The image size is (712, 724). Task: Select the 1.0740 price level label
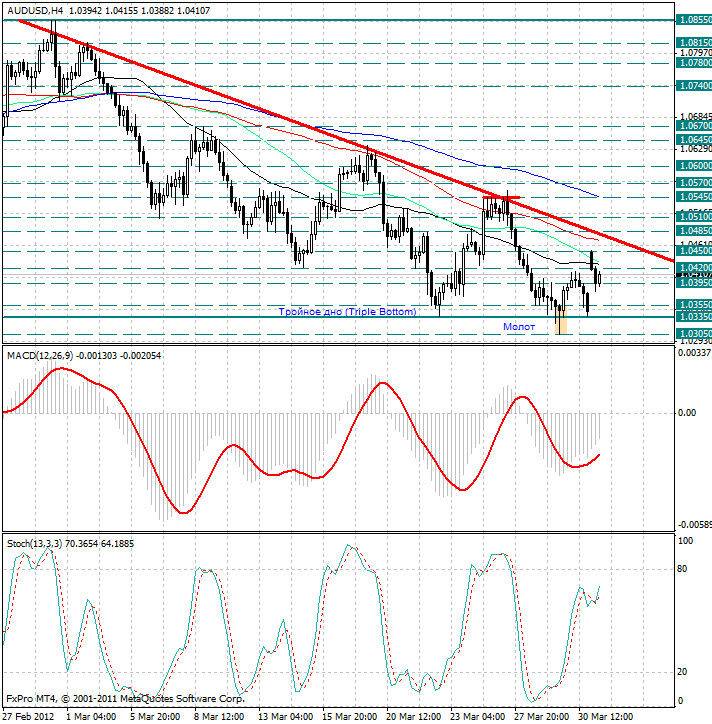coord(694,85)
